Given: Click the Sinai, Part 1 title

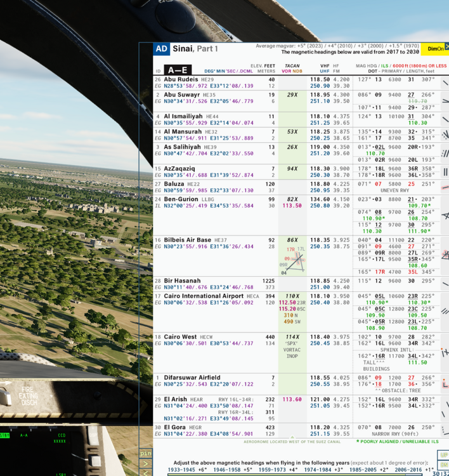Looking at the screenshot, I should tap(196, 49).
